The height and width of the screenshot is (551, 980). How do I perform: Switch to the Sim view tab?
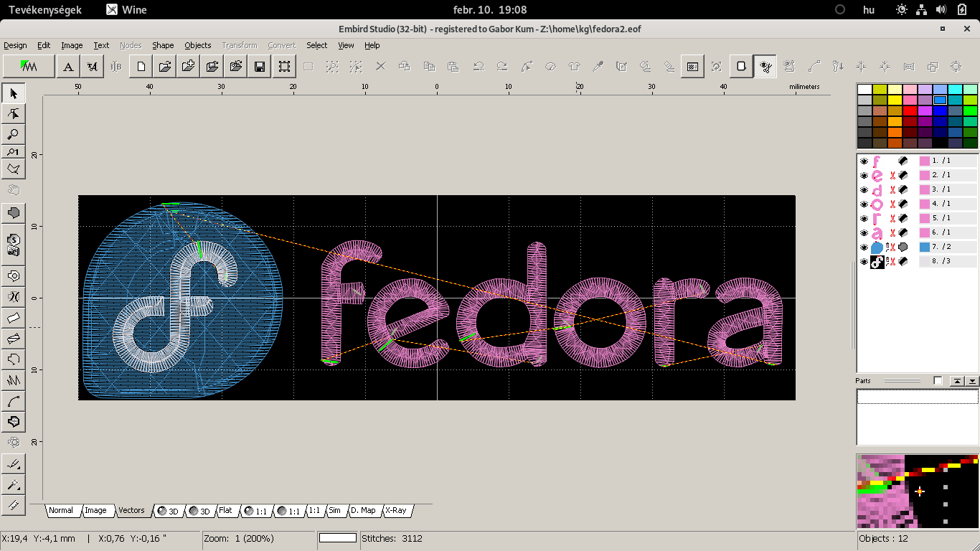click(x=334, y=511)
